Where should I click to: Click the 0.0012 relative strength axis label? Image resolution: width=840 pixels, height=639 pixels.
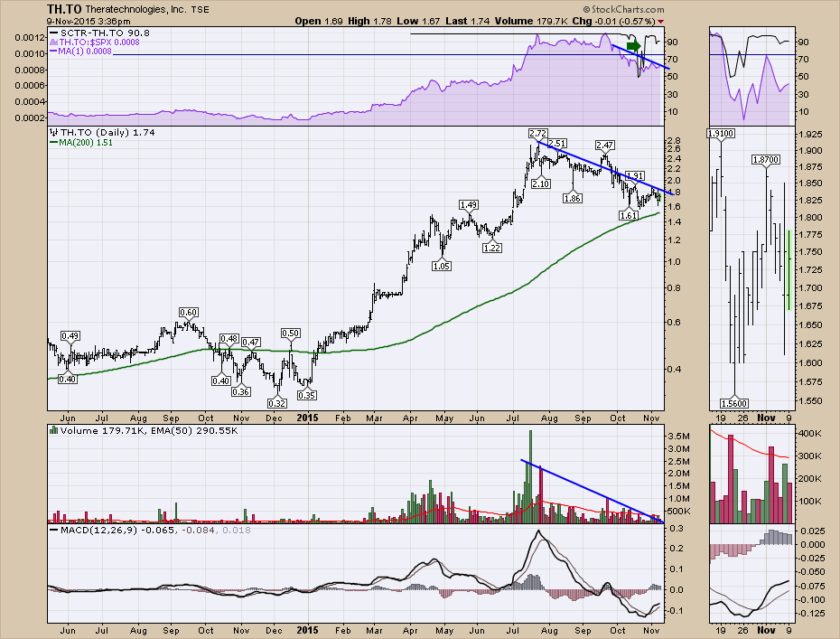pos(30,38)
